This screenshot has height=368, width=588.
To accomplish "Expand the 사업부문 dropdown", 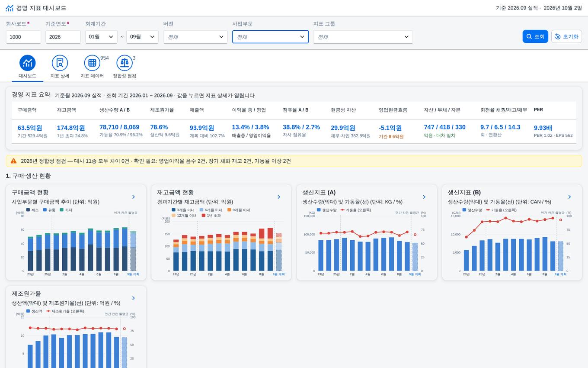I will [x=270, y=37].
